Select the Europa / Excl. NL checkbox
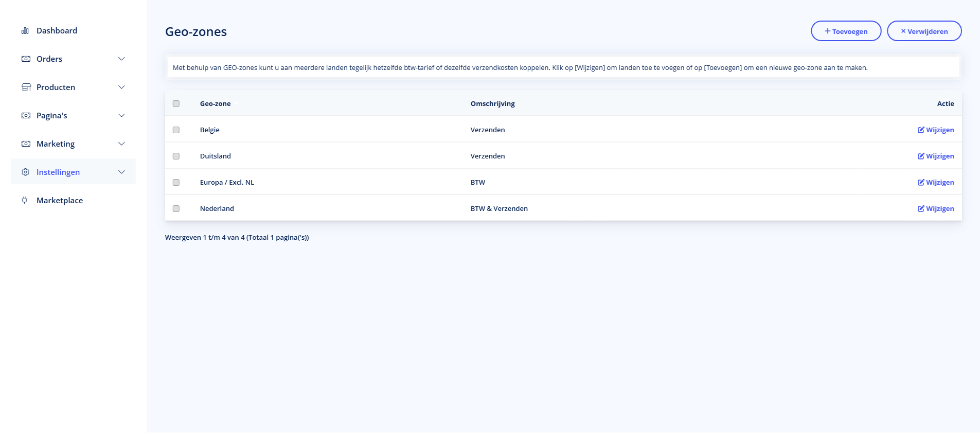The image size is (980, 444). (176, 183)
